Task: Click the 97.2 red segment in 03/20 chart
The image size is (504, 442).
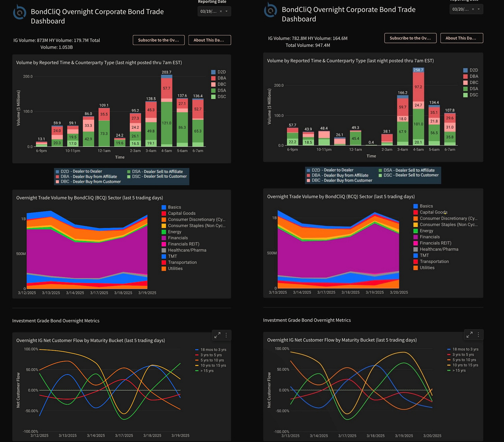Action: pyautogui.click(x=418, y=87)
